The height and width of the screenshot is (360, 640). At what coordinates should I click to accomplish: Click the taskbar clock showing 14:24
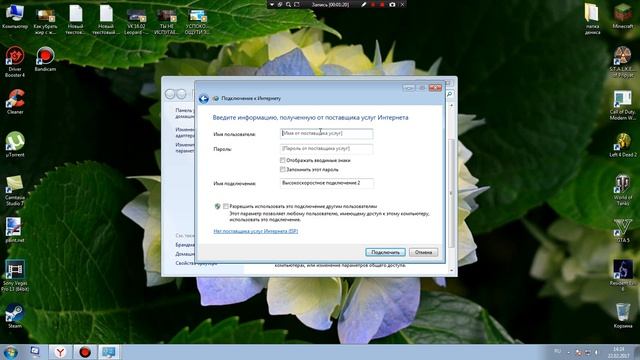[618, 353]
